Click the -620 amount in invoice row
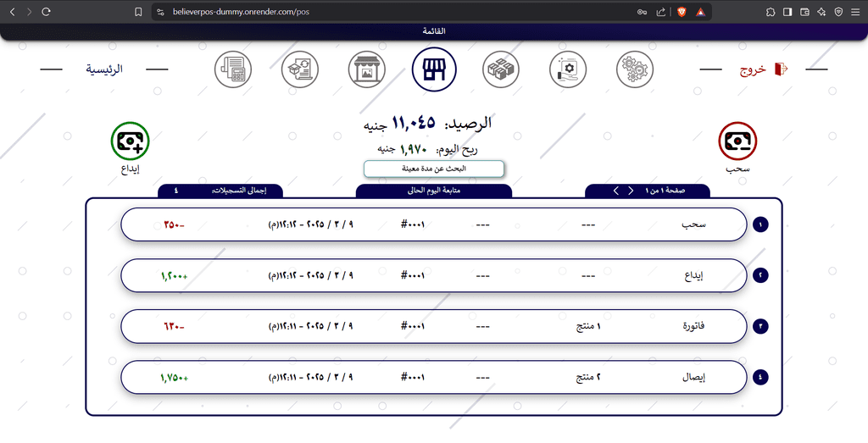The width and height of the screenshot is (868, 443). pyautogui.click(x=174, y=326)
